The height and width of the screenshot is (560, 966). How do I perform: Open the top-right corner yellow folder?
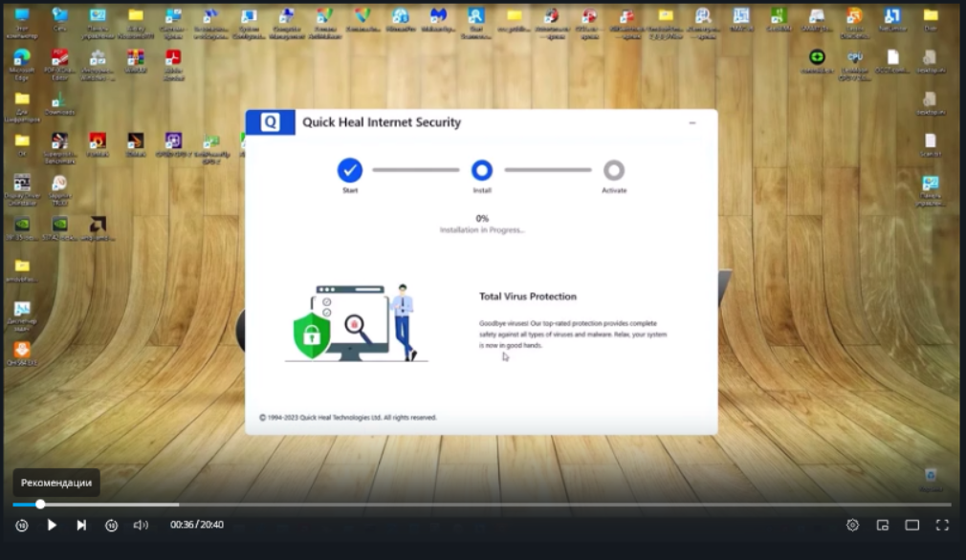(931, 20)
